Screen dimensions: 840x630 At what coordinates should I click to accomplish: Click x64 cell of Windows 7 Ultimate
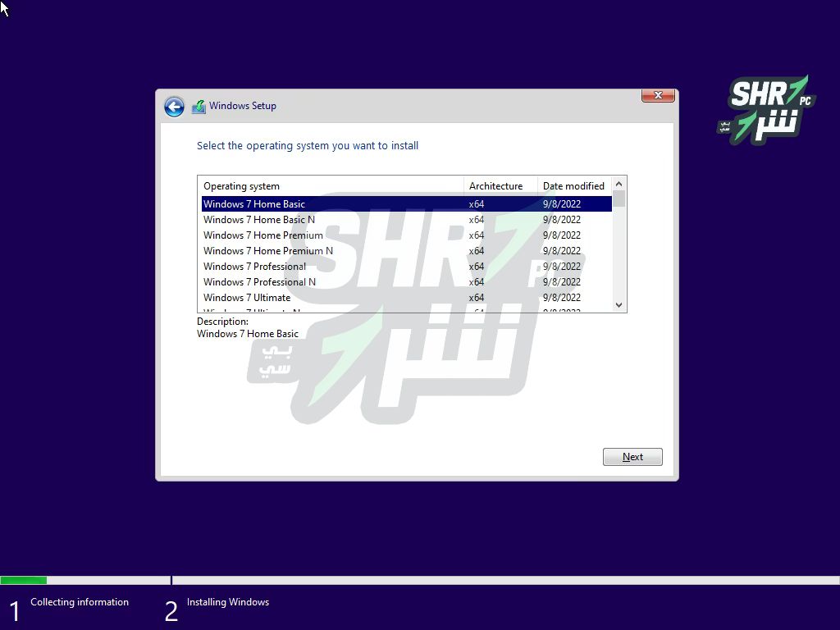pyautogui.click(x=477, y=297)
